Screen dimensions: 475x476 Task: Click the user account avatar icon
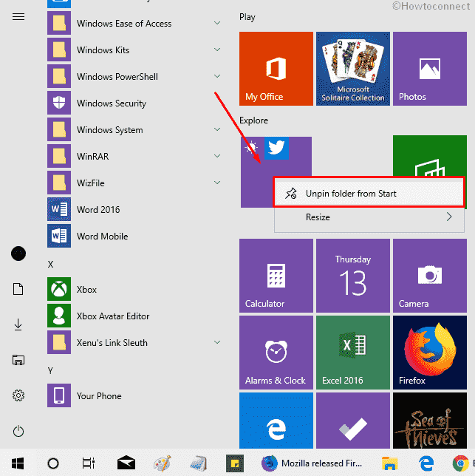(18, 254)
